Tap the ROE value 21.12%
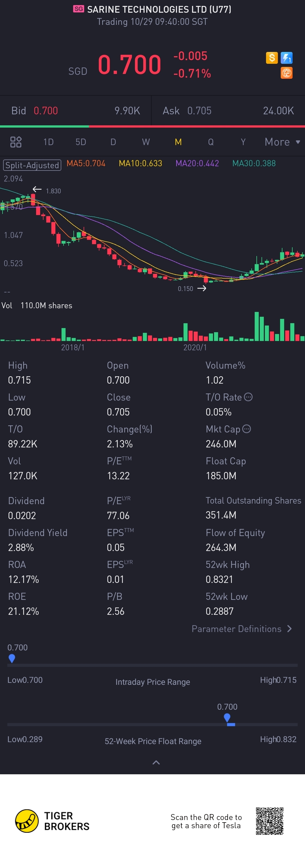The width and height of the screenshot is (305, 868). (24, 611)
